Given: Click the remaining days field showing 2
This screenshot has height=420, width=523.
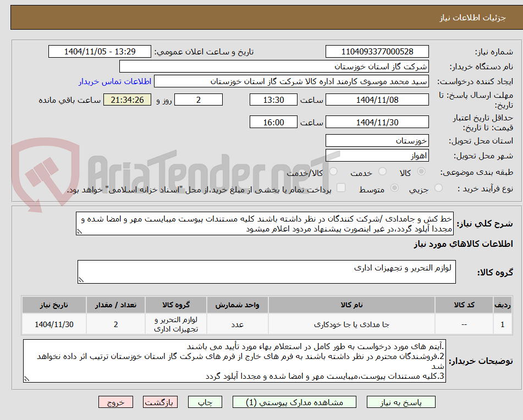Looking at the screenshot, I should pos(199,100).
